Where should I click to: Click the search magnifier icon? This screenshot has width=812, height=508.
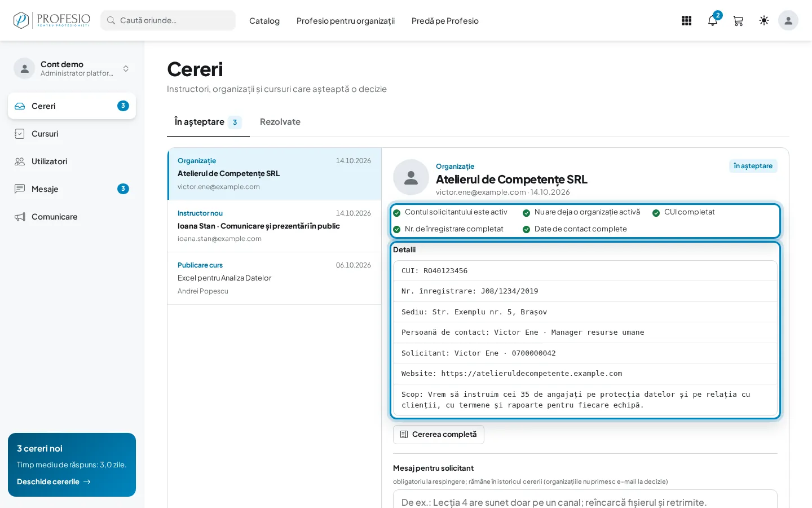pyautogui.click(x=111, y=20)
